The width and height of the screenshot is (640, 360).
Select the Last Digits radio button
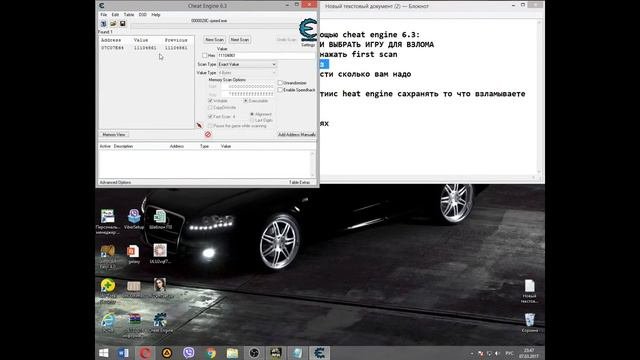252,120
